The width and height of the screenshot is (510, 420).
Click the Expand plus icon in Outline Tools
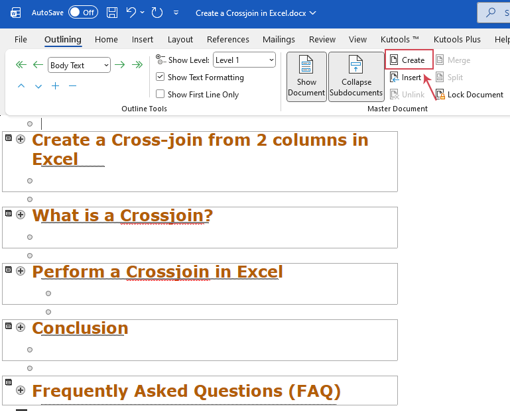point(55,86)
